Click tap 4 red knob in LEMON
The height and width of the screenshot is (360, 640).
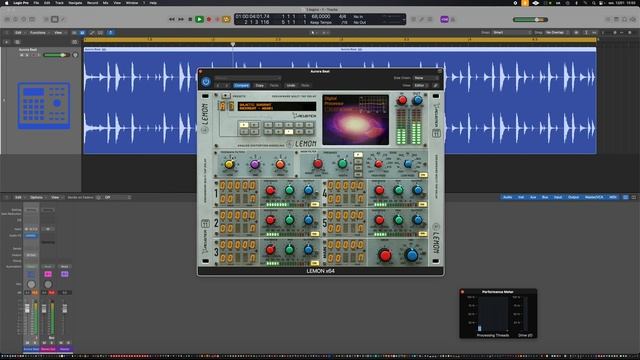pos(379,190)
